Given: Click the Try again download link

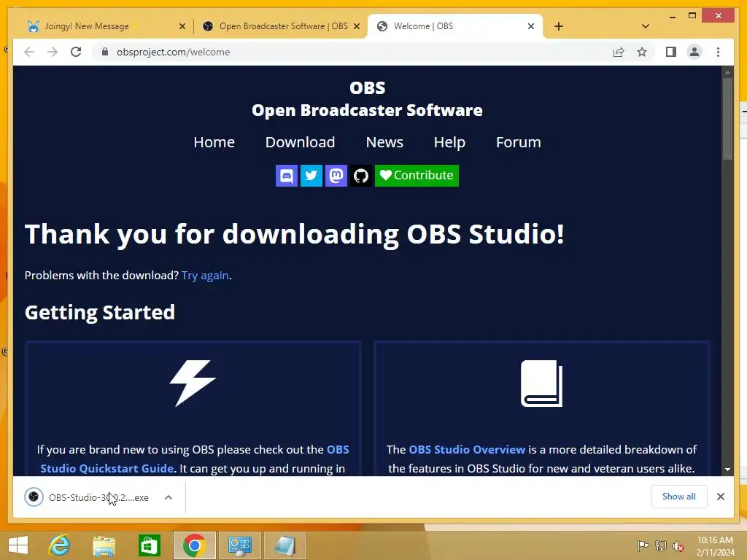Looking at the screenshot, I should pyautogui.click(x=205, y=275).
